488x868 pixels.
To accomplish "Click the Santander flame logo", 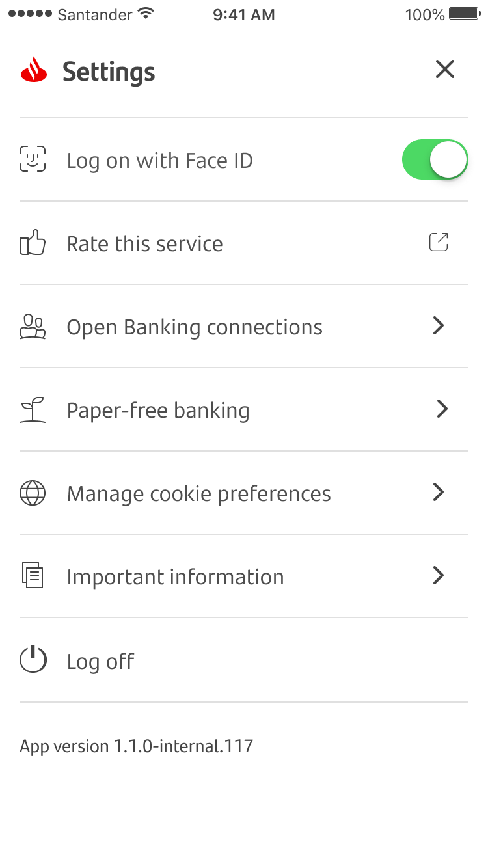I will 34,70.
